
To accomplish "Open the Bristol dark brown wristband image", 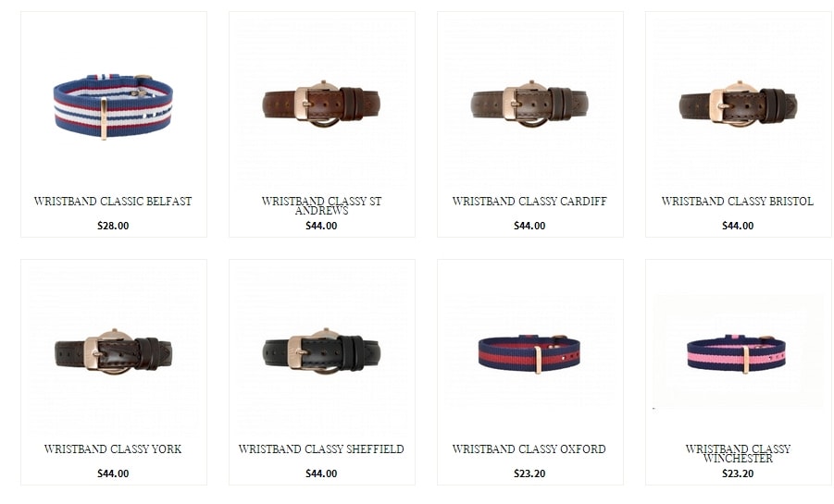I will click(738, 104).
